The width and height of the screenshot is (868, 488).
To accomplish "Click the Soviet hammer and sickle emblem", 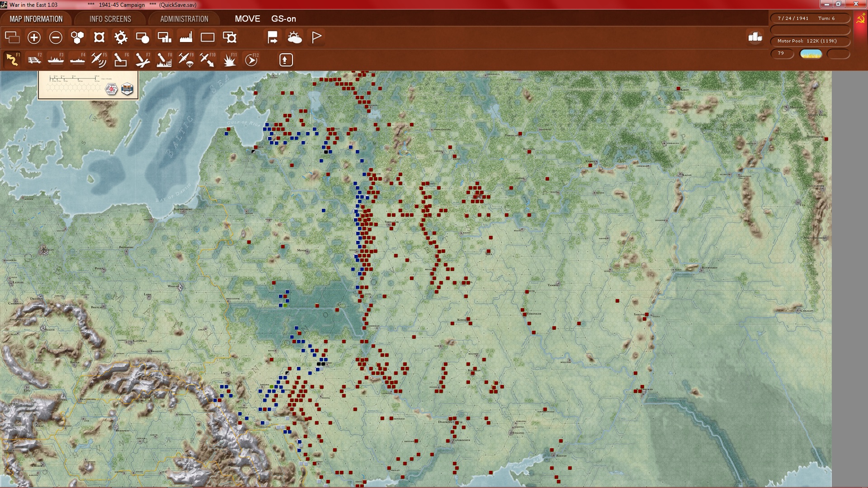I will pos(860,19).
